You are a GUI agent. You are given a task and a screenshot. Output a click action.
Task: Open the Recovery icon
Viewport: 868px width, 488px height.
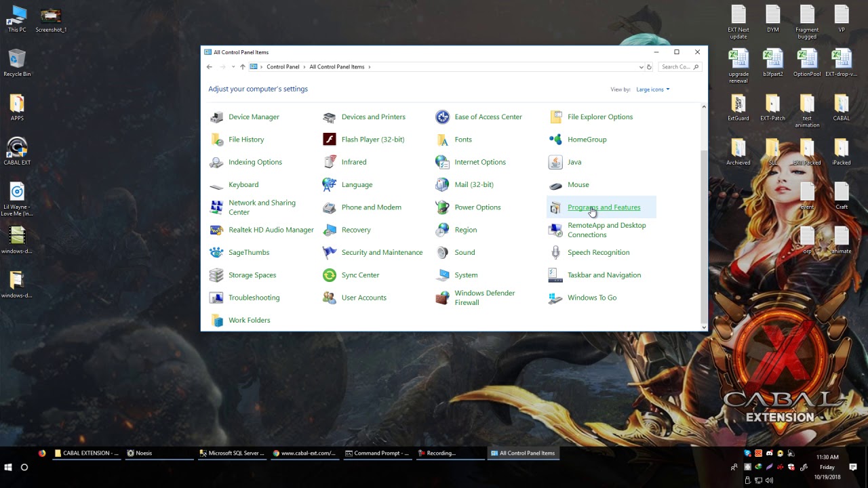click(x=330, y=230)
